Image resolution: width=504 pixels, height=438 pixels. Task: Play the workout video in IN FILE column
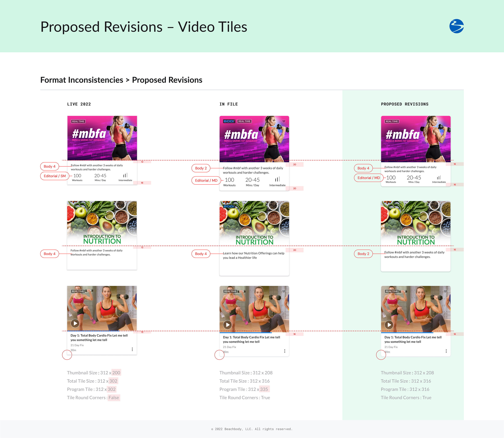point(227,325)
